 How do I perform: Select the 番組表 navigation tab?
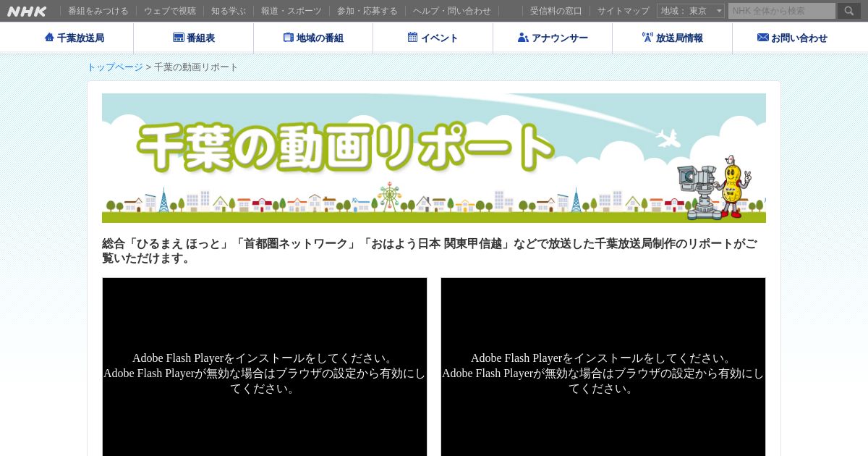(x=194, y=38)
